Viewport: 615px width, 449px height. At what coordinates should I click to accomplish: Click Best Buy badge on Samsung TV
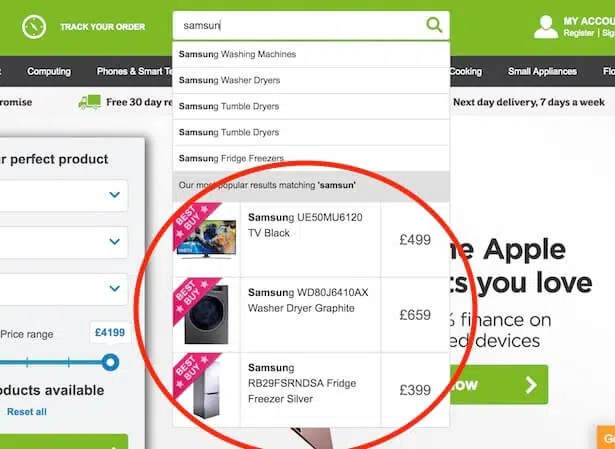[x=192, y=222]
